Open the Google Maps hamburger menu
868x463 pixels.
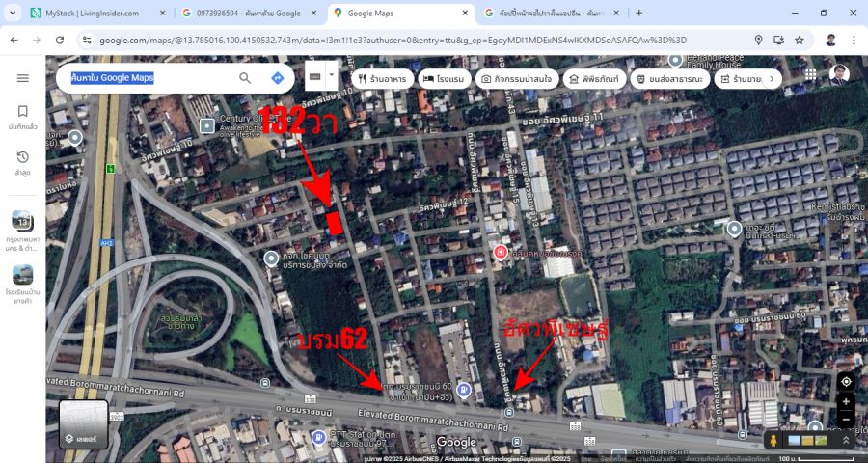(x=22, y=78)
